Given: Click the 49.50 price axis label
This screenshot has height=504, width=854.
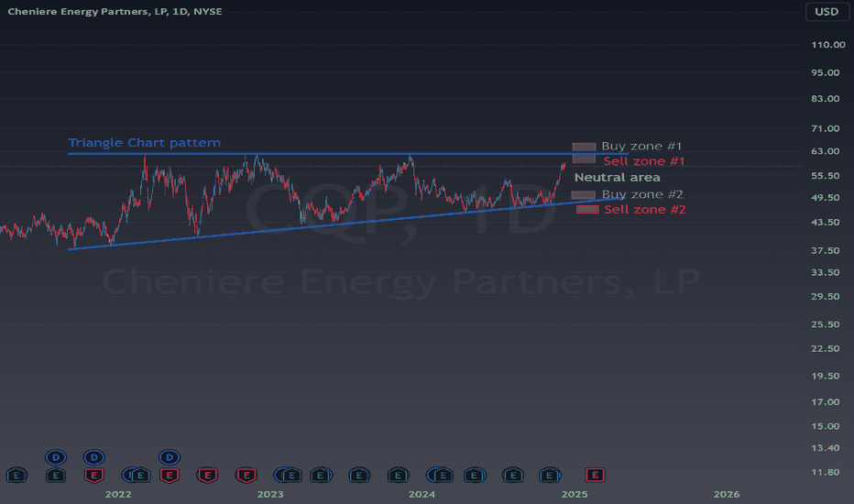Looking at the screenshot, I should tap(825, 197).
